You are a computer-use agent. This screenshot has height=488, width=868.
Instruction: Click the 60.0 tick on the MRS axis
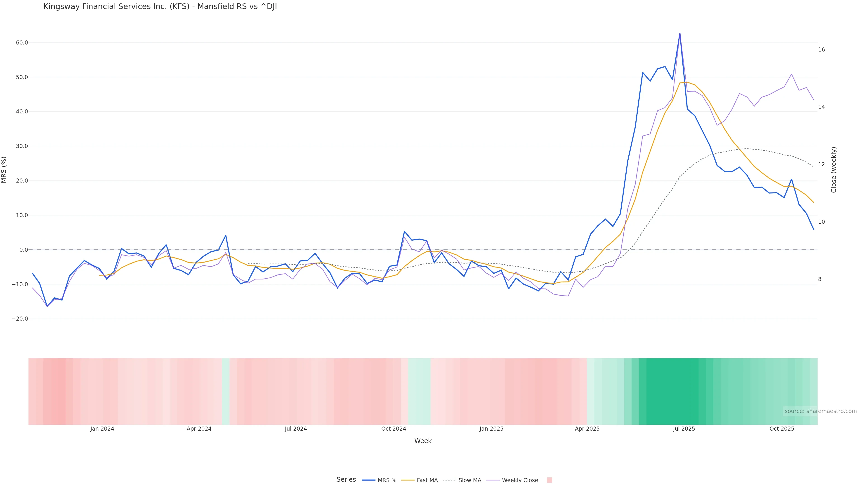point(21,43)
